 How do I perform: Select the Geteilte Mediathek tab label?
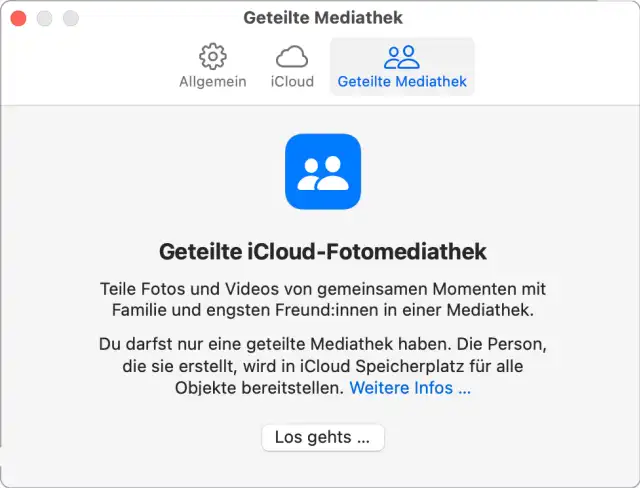coord(402,82)
